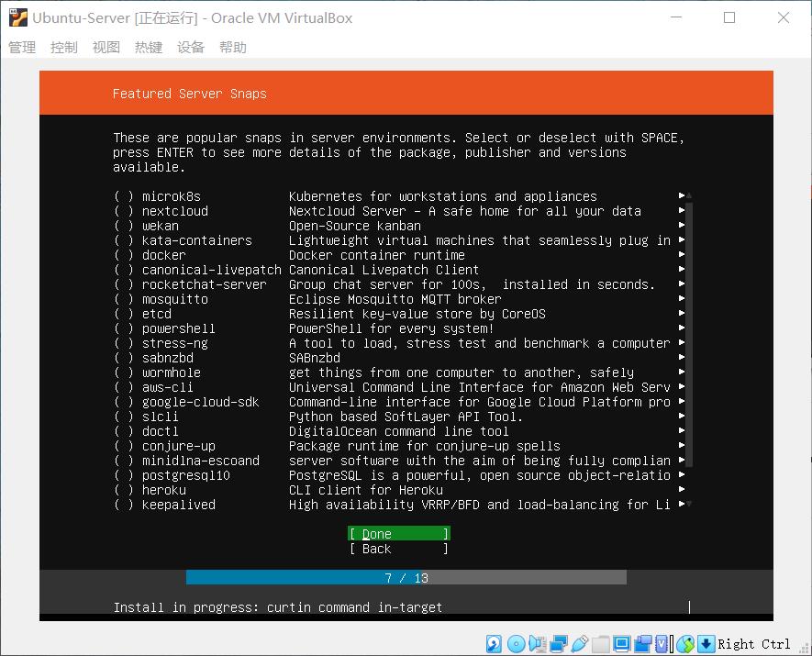Image resolution: width=812 pixels, height=656 pixels.
Task: Check the postgresql10 snap entry
Action: tap(125, 475)
